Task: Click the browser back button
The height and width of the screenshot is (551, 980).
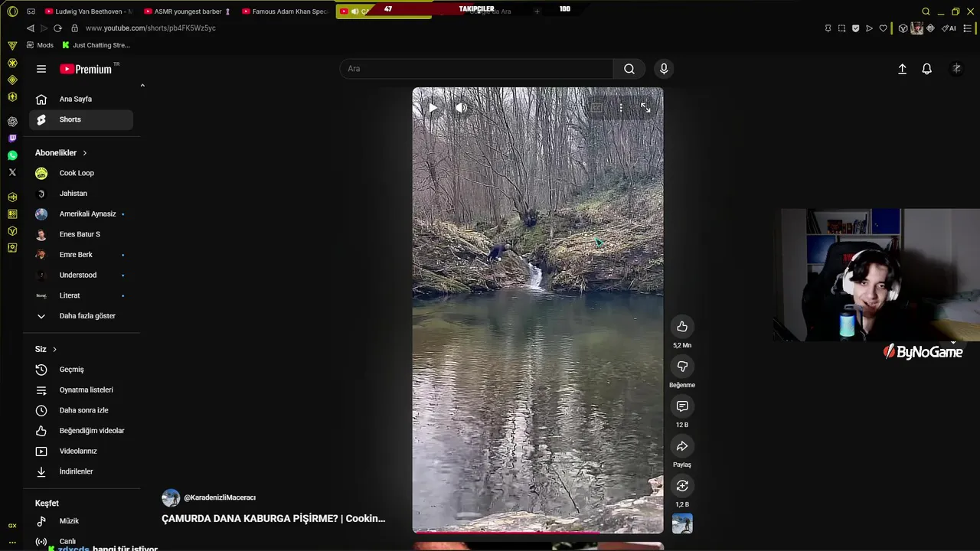Action: (31, 28)
